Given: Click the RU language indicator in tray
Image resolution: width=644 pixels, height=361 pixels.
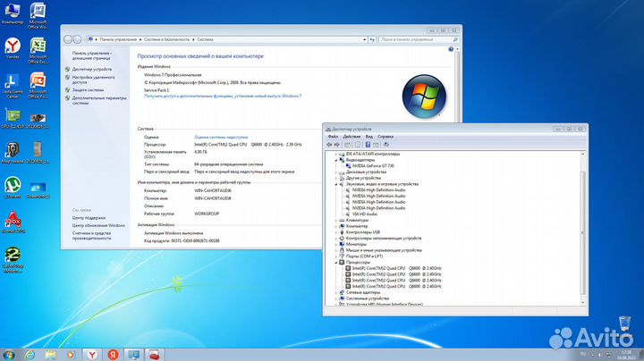Looking at the screenshot, I should click(583, 354).
